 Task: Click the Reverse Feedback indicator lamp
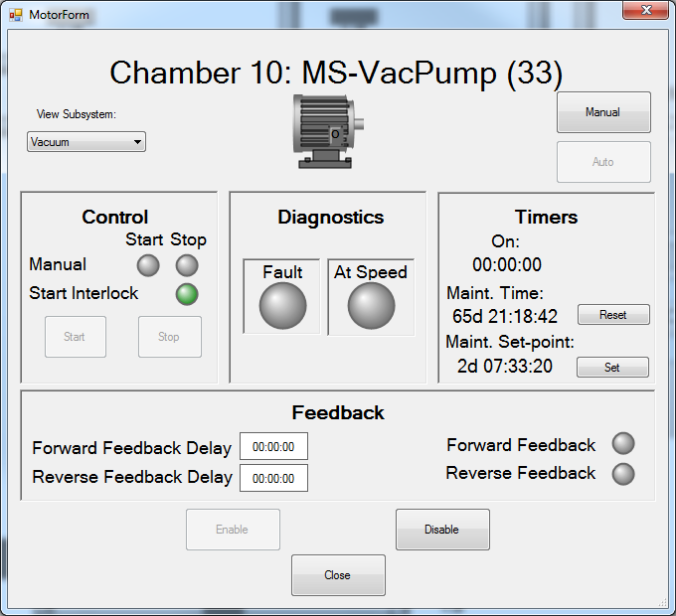623,474
